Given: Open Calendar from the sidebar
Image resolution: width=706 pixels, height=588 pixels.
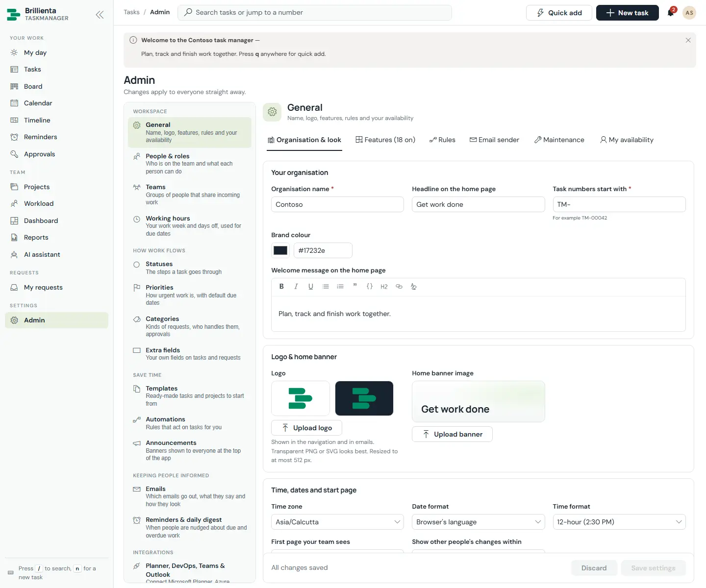Looking at the screenshot, I should click(x=56, y=103).
